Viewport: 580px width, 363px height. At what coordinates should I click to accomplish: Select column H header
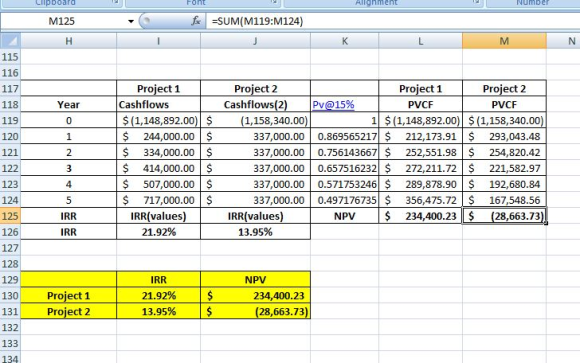[69, 41]
